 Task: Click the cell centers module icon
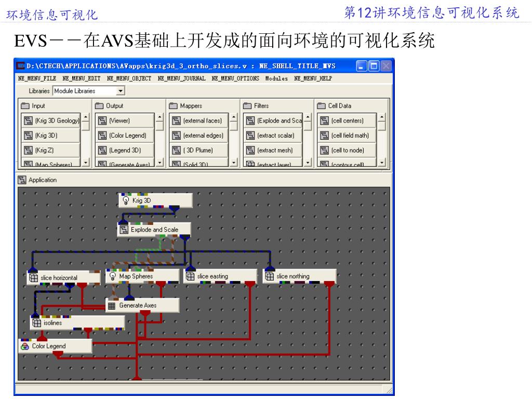[x=324, y=121]
